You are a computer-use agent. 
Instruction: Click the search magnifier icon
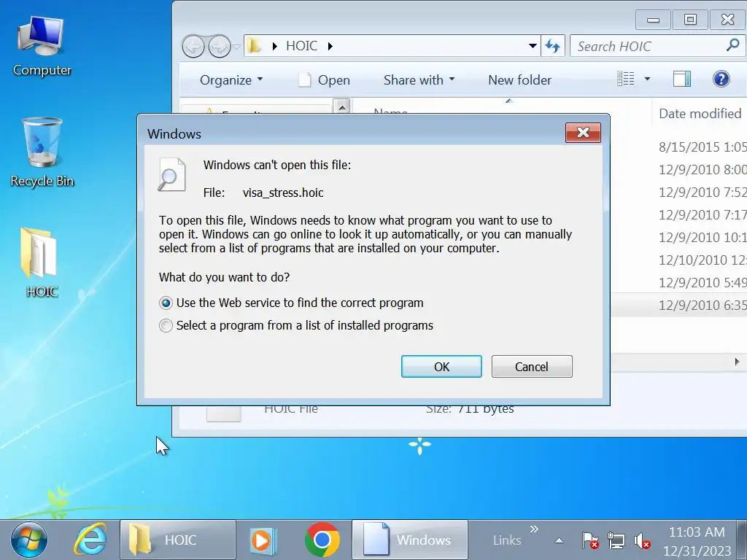tap(732, 45)
